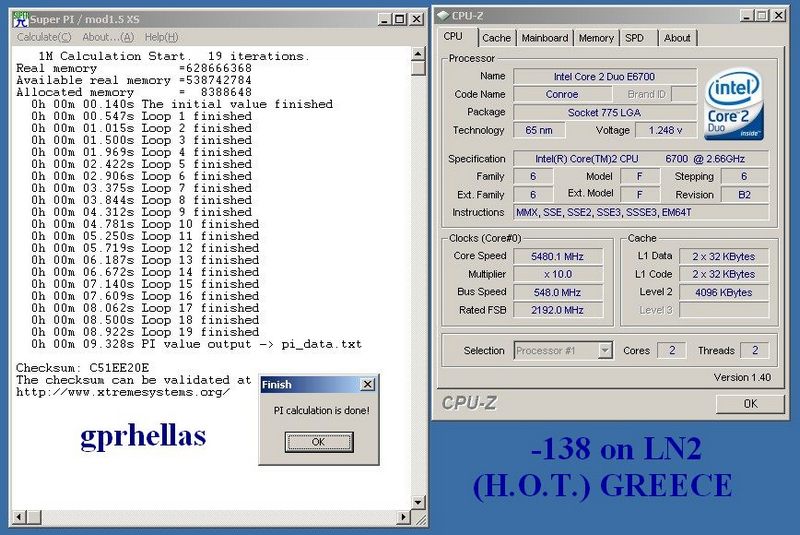The image size is (800, 535).
Task: Switch to the Cache tab in CPU-Z
Action: (x=496, y=38)
